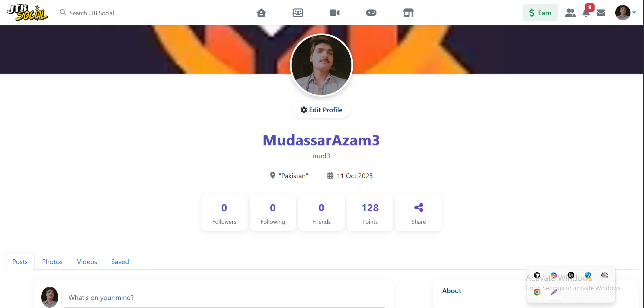This screenshot has height=308, width=644.
Task: Open the Games controller icon
Action: point(371,13)
